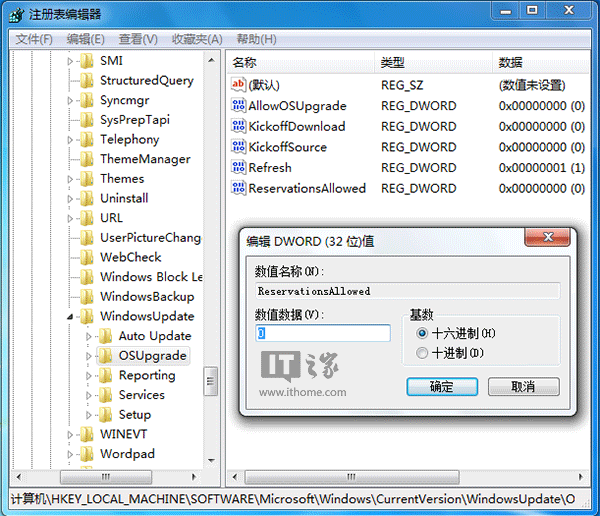Select the 十六进制 hexadecimal radio button
The width and height of the screenshot is (600, 516).
pyautogui.click(x=422, y=333)
